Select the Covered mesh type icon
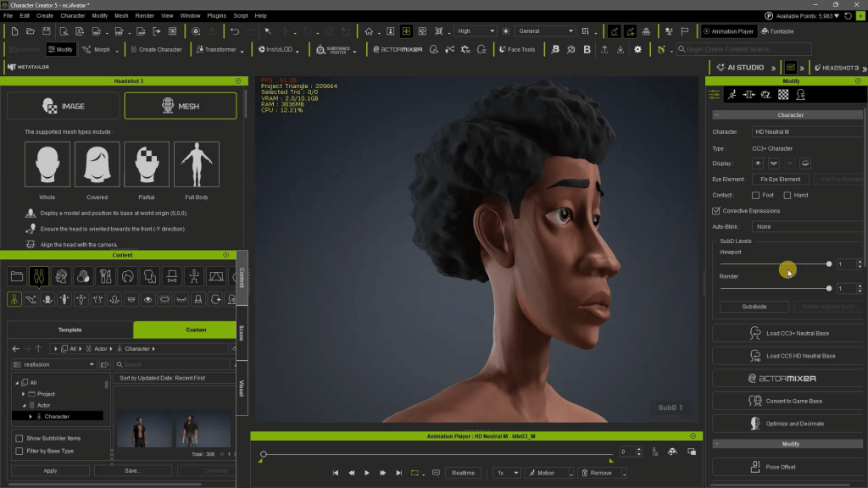 (97, 164)
